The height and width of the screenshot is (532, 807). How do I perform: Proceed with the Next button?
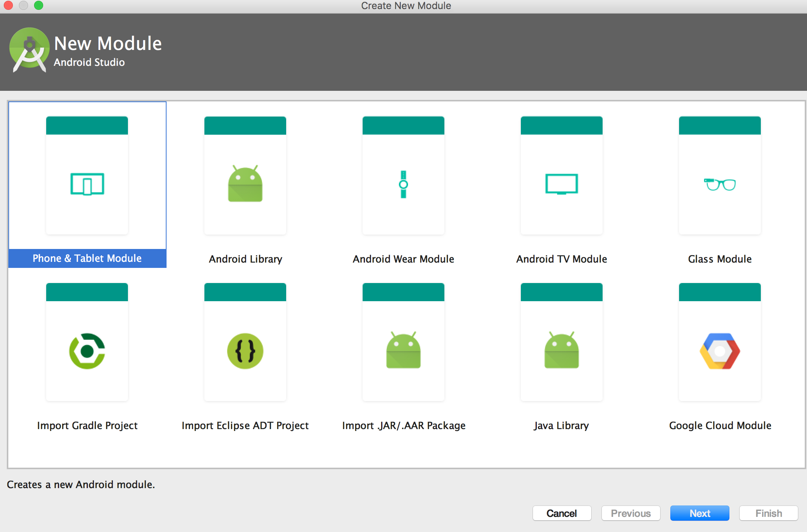700,513
